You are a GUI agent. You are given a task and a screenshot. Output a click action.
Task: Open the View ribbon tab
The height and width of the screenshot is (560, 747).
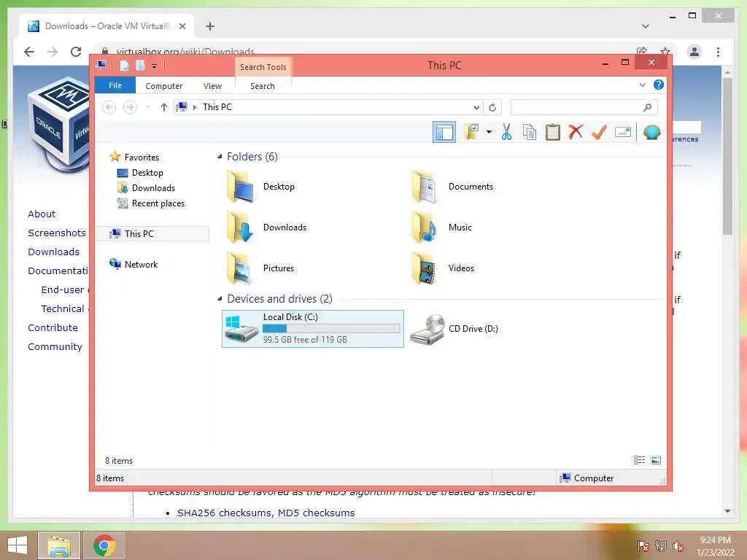(212, 86)
